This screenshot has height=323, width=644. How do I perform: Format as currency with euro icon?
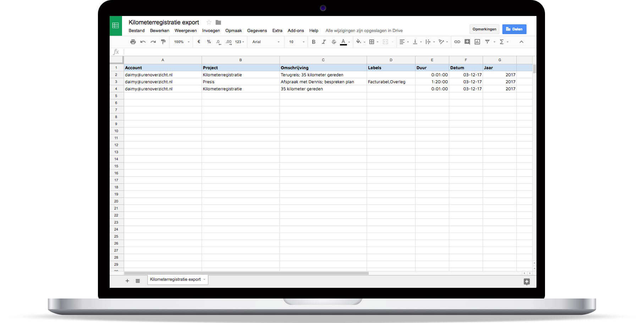(199, 42)
